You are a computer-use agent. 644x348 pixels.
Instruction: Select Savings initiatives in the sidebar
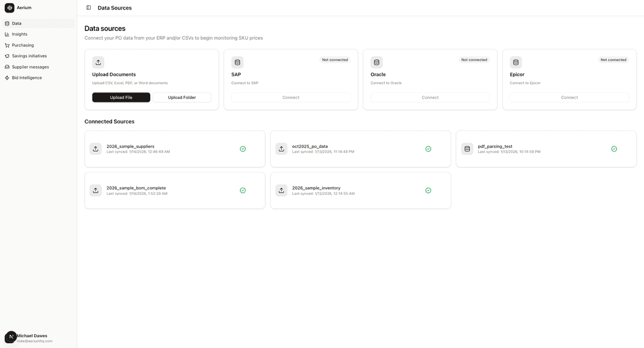pyautogui.click(x=29, y=56)
